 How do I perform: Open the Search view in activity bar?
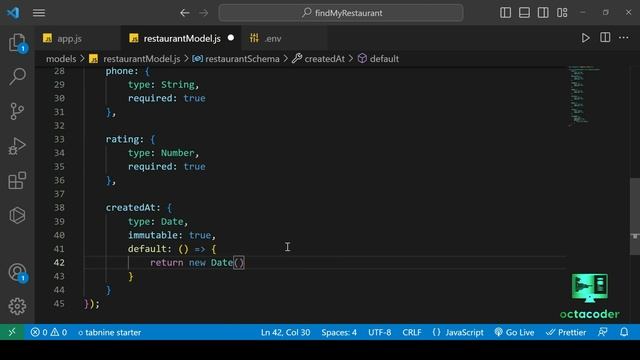tap(17, 76)
